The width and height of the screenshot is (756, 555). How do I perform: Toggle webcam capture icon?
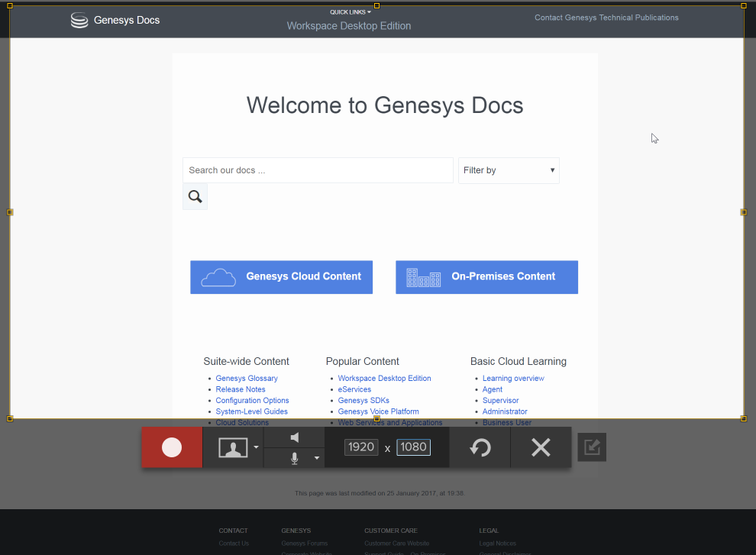point(233,447)
